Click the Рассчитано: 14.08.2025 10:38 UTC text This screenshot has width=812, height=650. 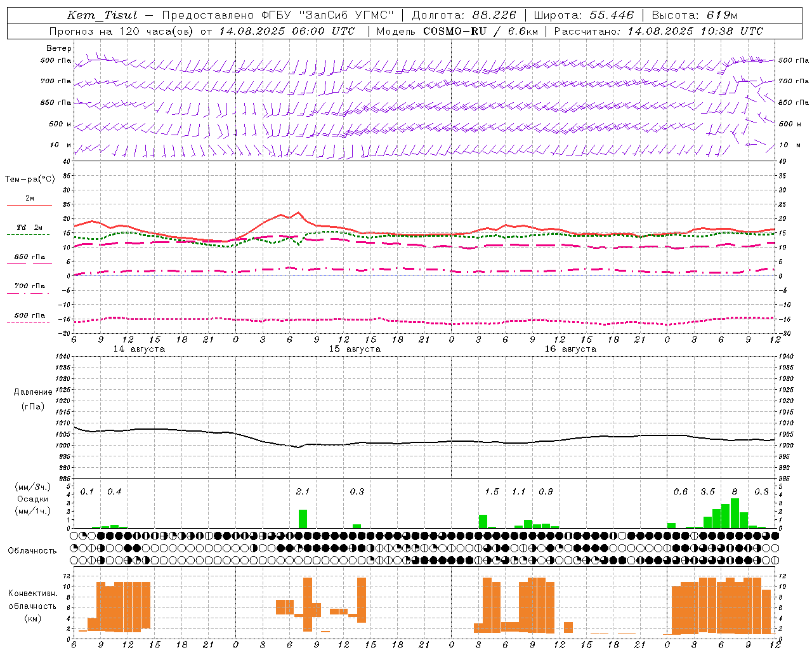(x=658, y=31)
